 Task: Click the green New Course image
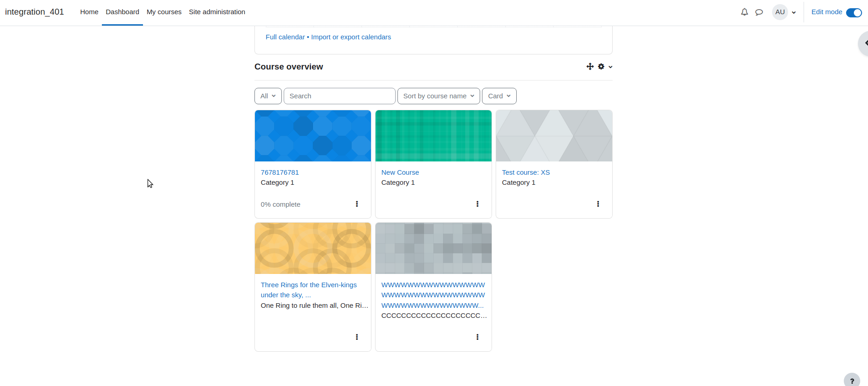click(x=434, y=136)
